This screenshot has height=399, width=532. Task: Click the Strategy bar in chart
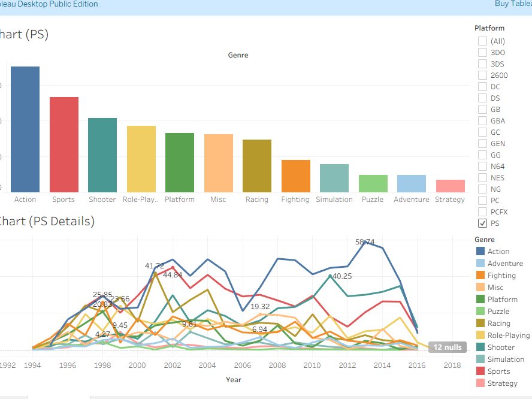click(x=450, y=186)
